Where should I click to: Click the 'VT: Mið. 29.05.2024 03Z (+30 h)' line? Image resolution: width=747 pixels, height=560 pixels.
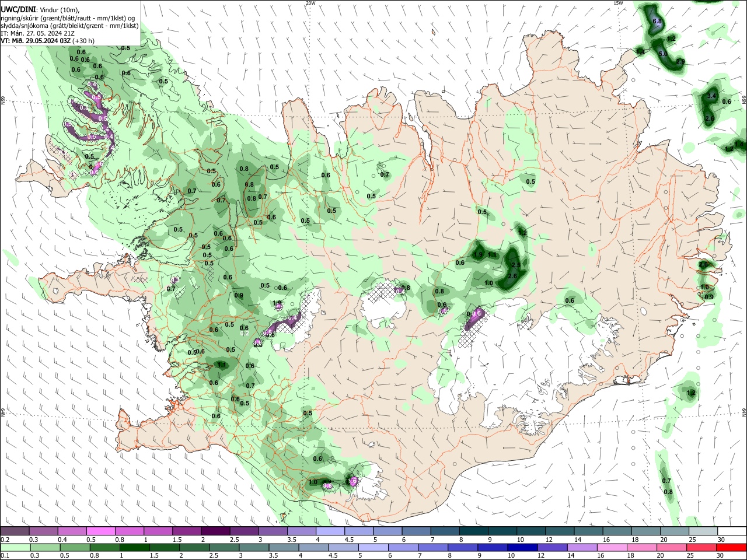[47, 41]
